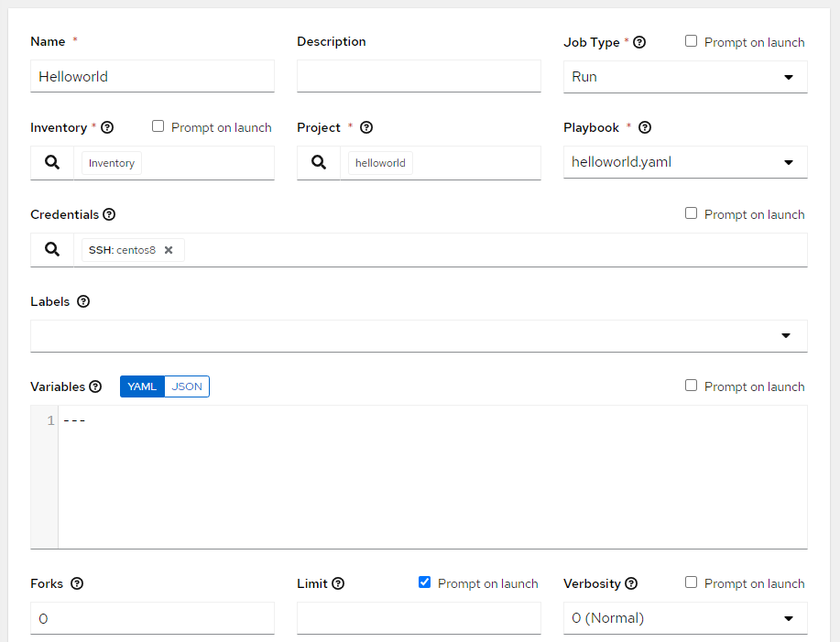Open the Credentials lookup search icon
The image size is (840, 642).
52,249
